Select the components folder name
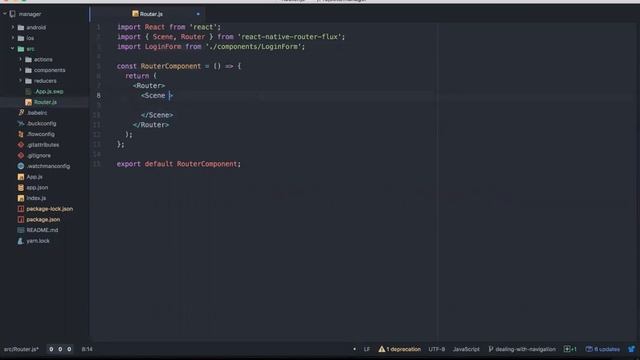The image size is (640, 360). click(x=49, y=70)
